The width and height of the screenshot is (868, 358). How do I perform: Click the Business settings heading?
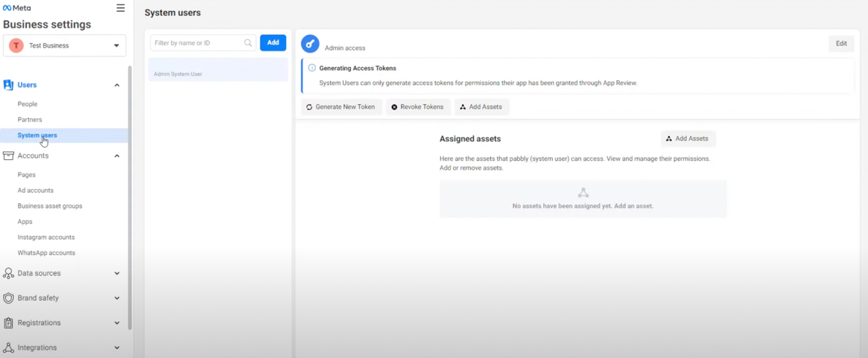47,25
